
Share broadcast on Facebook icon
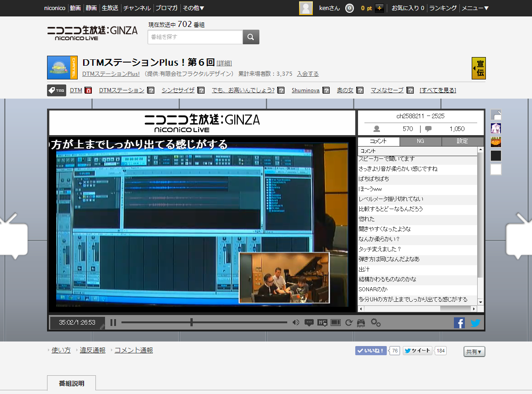[x=459, y=323]
